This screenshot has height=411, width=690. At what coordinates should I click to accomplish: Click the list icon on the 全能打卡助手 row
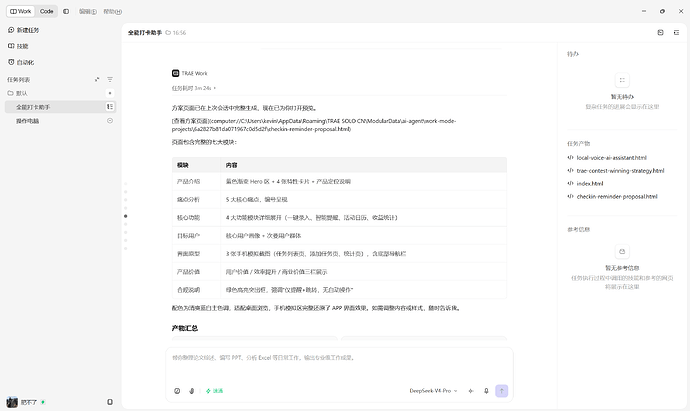(110, 107)
